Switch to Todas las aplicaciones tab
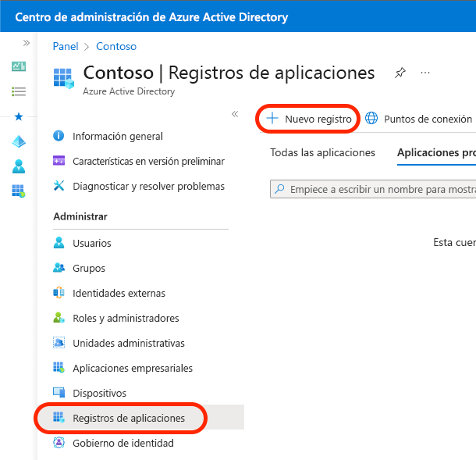Screen dimensions: 476x460 (323, 152)
